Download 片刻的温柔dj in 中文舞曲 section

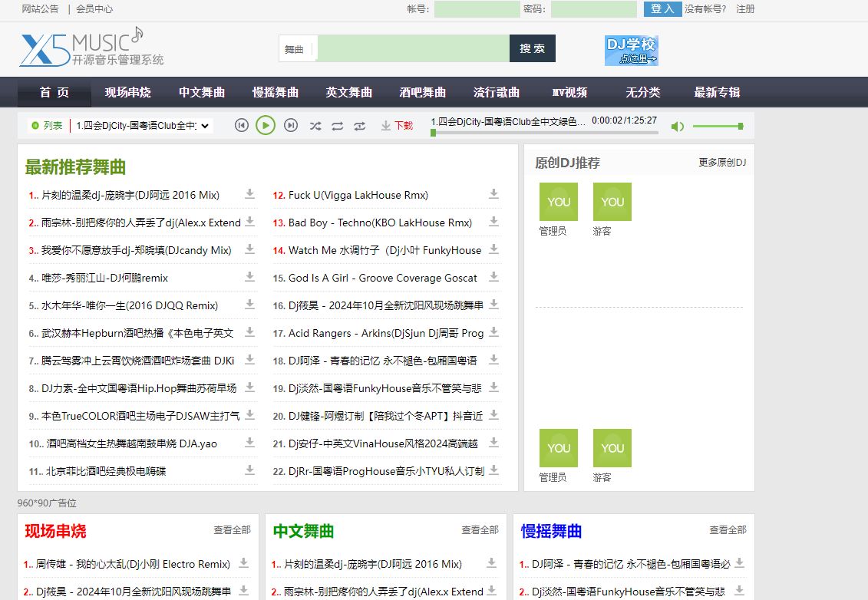[492, 563]
